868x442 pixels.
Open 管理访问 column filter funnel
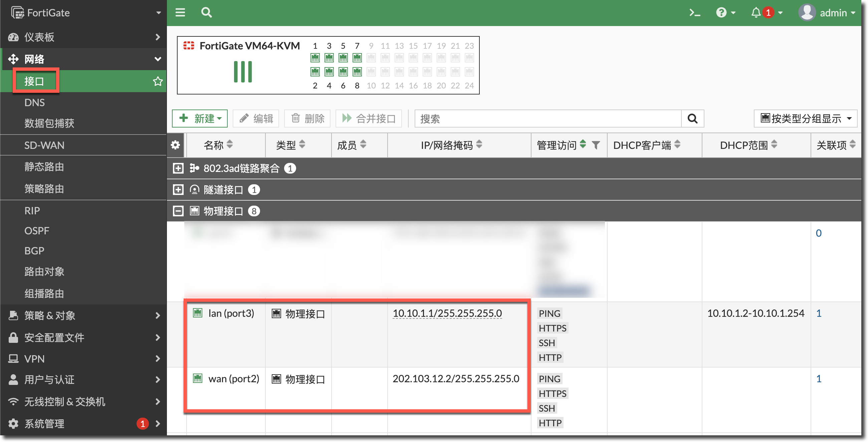[596, 145]
